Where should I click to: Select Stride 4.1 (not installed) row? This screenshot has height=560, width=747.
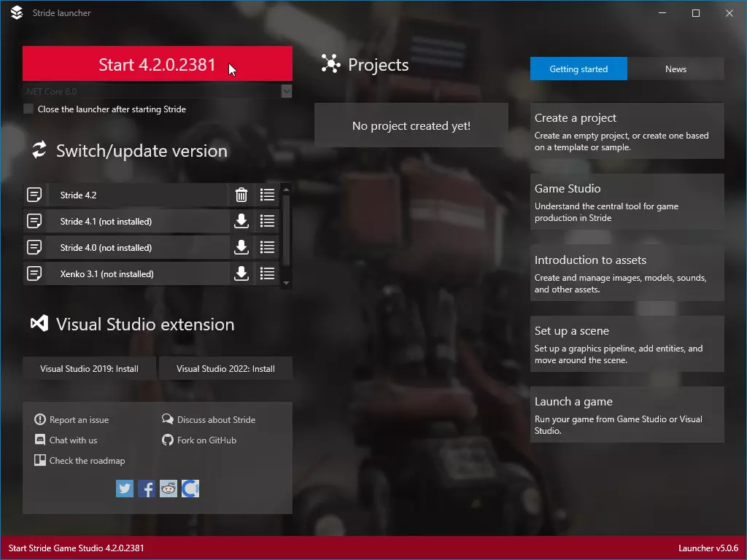pyautogui.click(x=137, y=221)
